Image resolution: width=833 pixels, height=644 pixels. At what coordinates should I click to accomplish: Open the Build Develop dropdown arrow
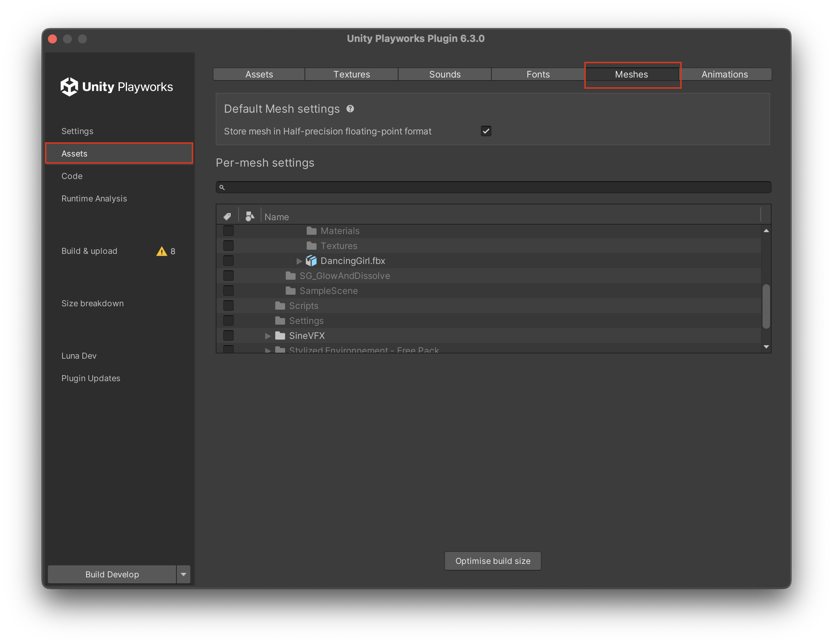pos(184,574)
